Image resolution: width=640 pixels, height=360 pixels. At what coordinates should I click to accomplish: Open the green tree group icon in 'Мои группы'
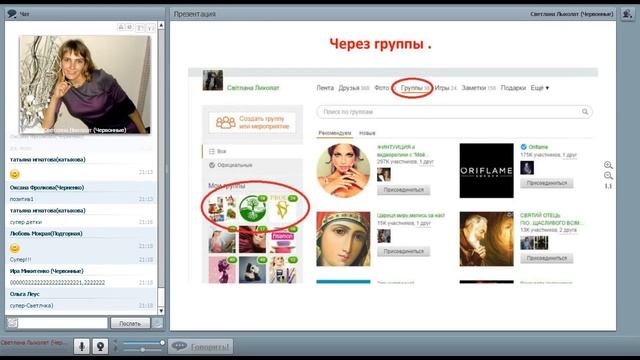coord(252,209)
